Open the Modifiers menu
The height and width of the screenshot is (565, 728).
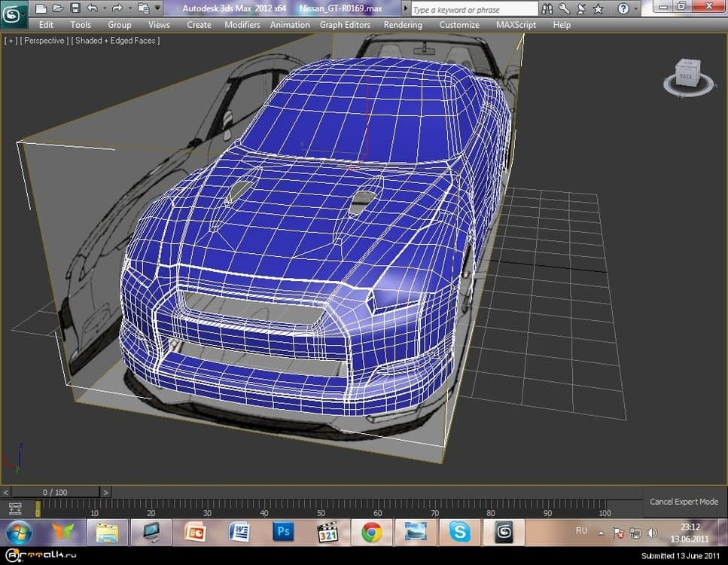242,25
